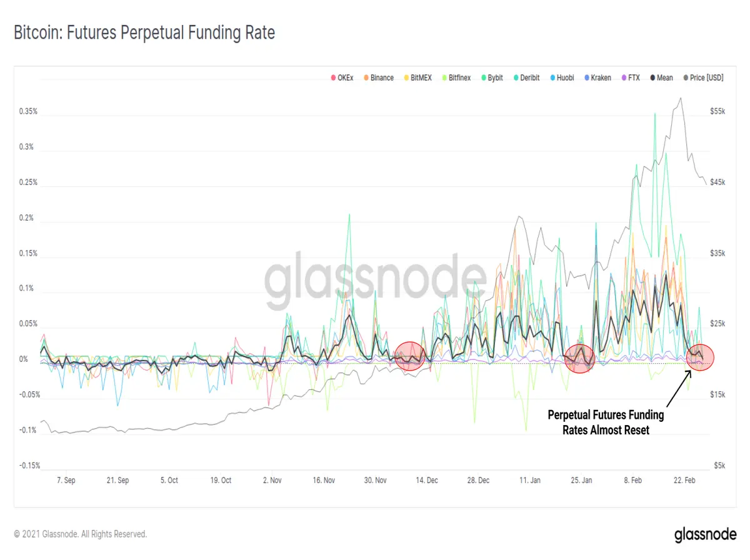Click the chart title 'Bitcoin: Futures Perpetual Funding Rate'
Image resolution: width=750 pixels, height=560 pixels.
[144, 32]
